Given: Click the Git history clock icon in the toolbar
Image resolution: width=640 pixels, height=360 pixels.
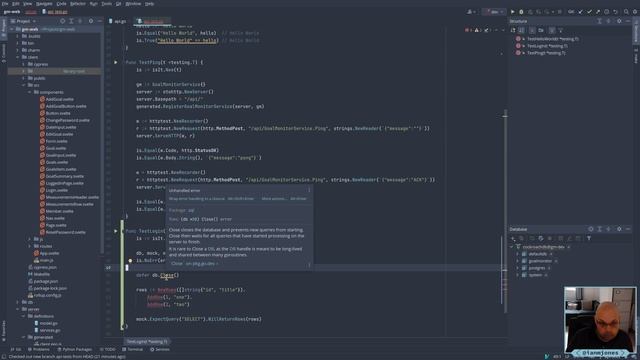Looking at the screenshot, I should coord(607,12).
